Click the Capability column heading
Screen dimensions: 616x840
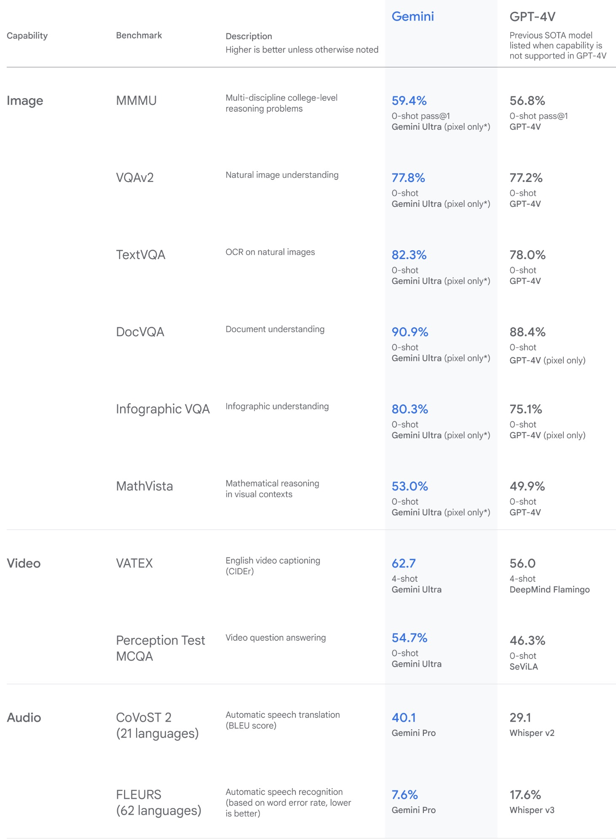click(x=27, y=36)
